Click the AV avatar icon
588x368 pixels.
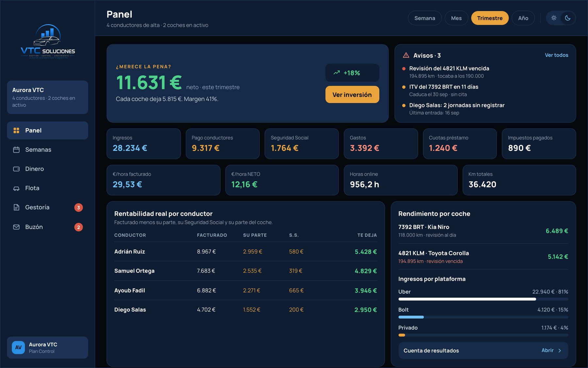tap(18, 347)
